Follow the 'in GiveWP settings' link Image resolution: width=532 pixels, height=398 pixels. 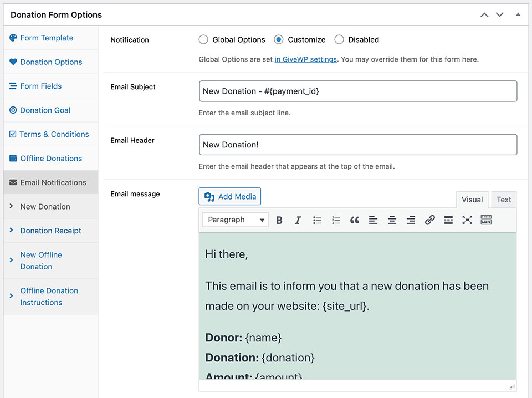(305, 59)
